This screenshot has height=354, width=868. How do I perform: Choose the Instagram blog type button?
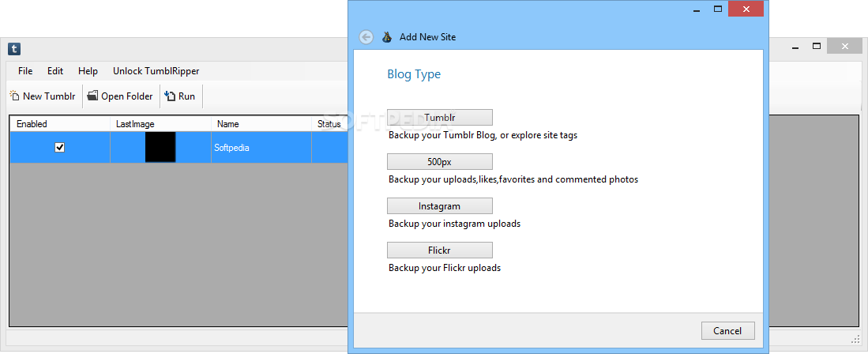(x=440, y=206)
